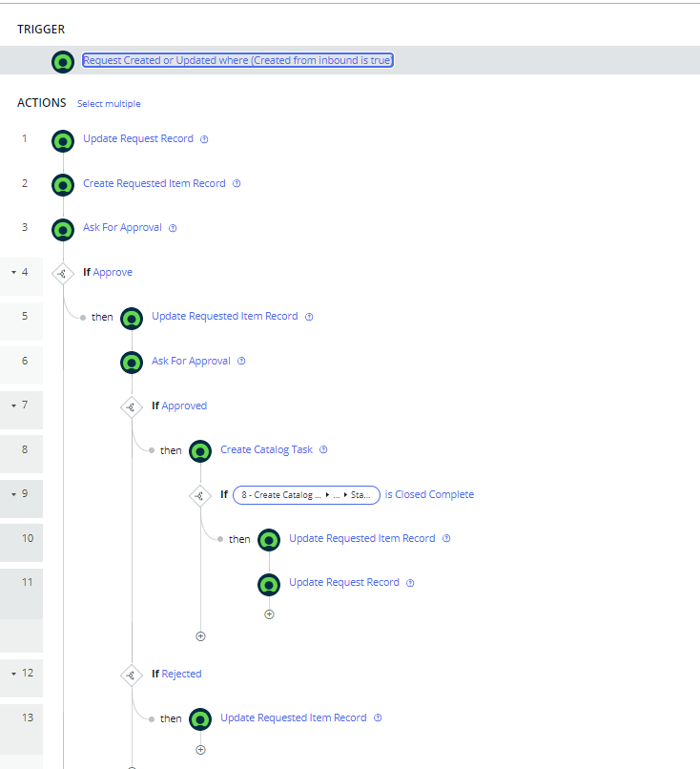Open the If Approved condition
Image resolution: width=700 pixels, height=769 pixels.
click(184, 405)
